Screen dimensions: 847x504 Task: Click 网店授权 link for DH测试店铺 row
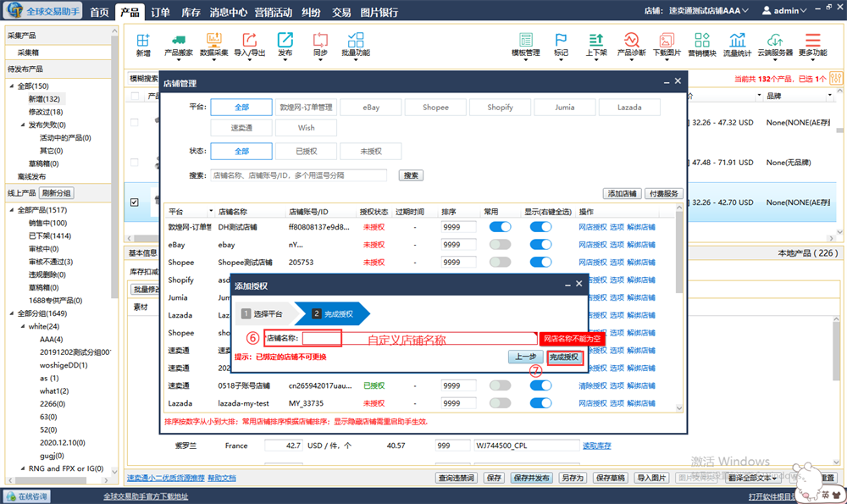click(593, 227)
